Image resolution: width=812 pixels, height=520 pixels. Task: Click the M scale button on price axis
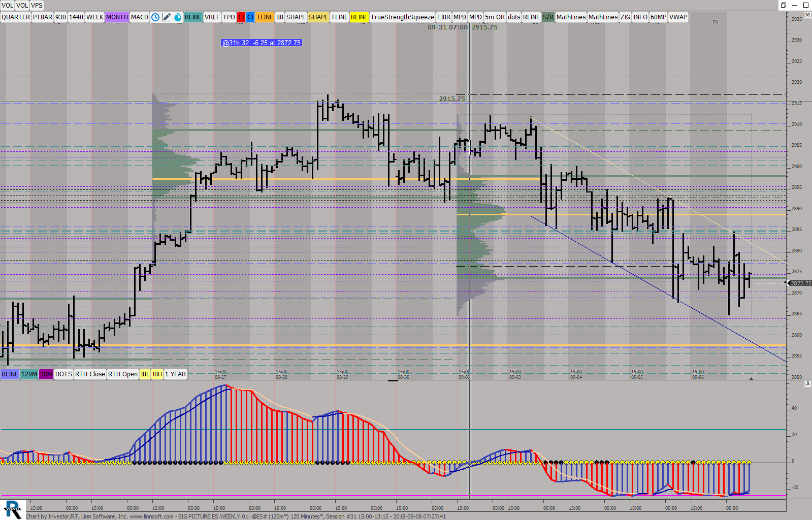coord(807,15)
